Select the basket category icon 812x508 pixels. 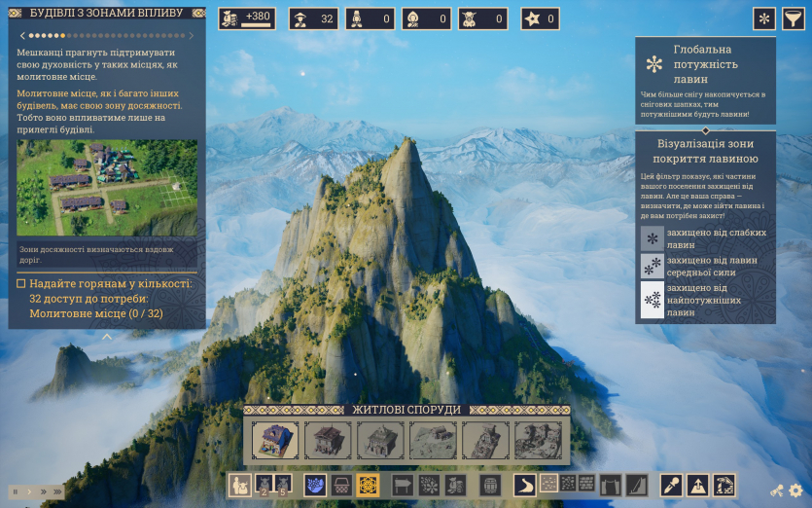342,485
